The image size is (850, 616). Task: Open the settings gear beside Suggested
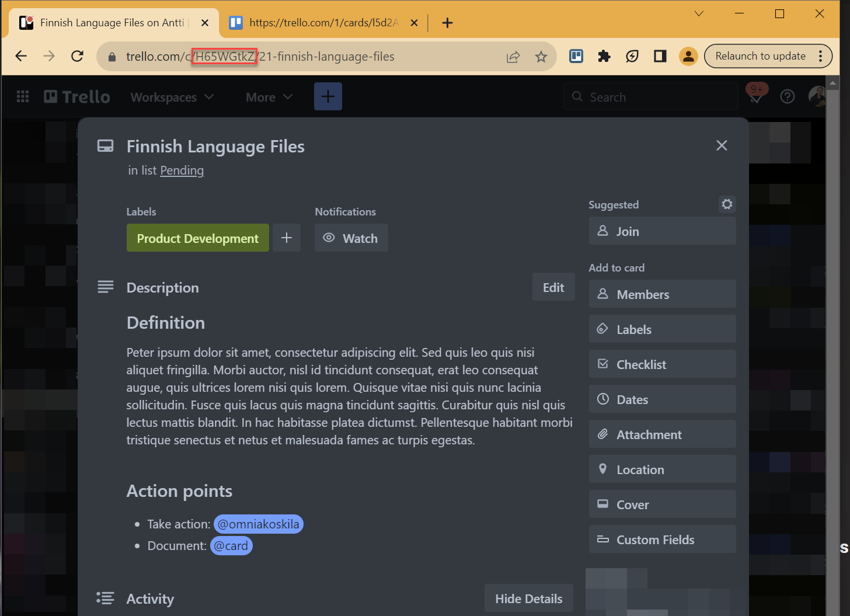pyautogui.click(x=727, y=204)
